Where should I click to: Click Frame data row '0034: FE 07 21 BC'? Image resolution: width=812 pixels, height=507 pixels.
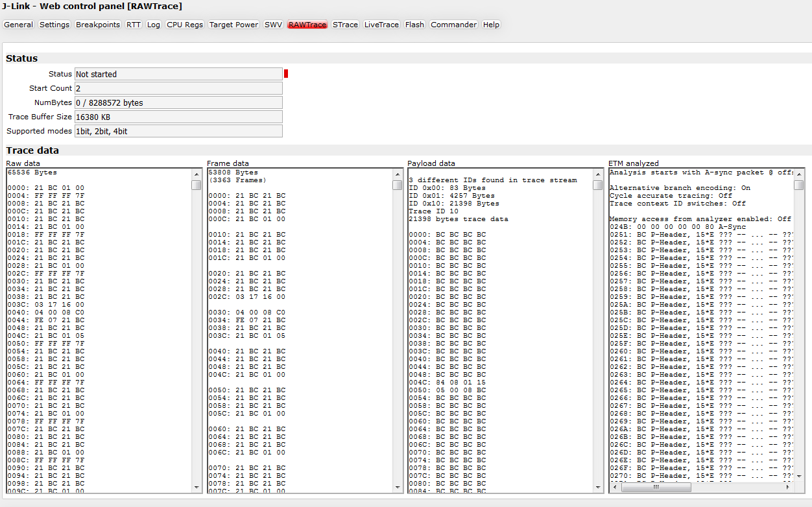[x=247, y=320]
